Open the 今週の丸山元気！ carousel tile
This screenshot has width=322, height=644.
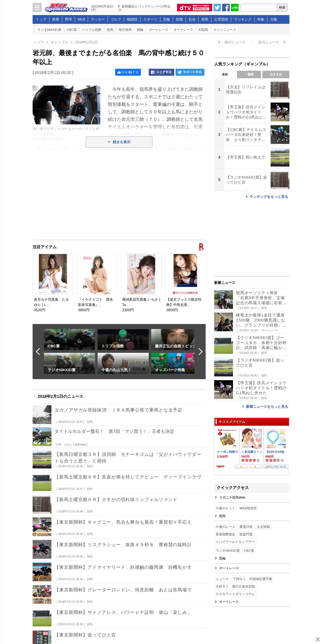[123, 363]
